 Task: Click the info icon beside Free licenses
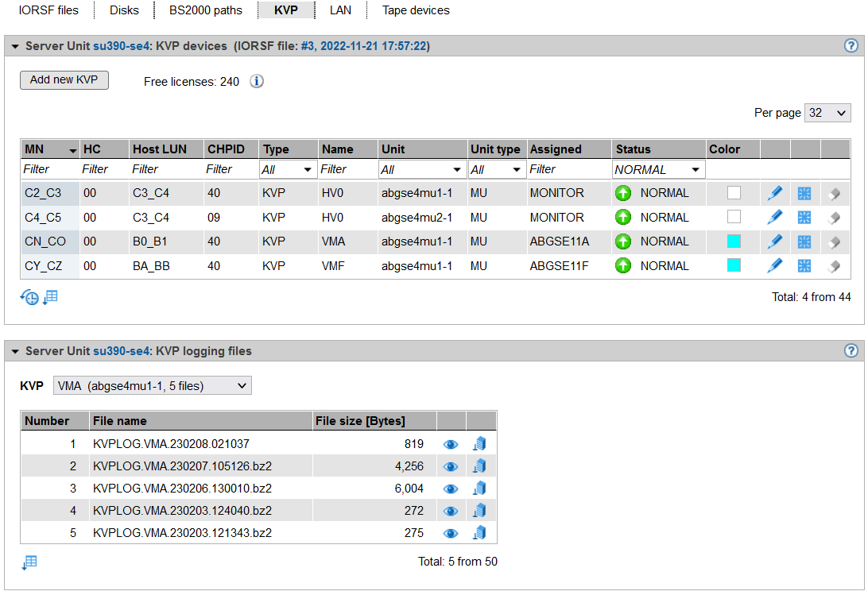coord(257,81)
